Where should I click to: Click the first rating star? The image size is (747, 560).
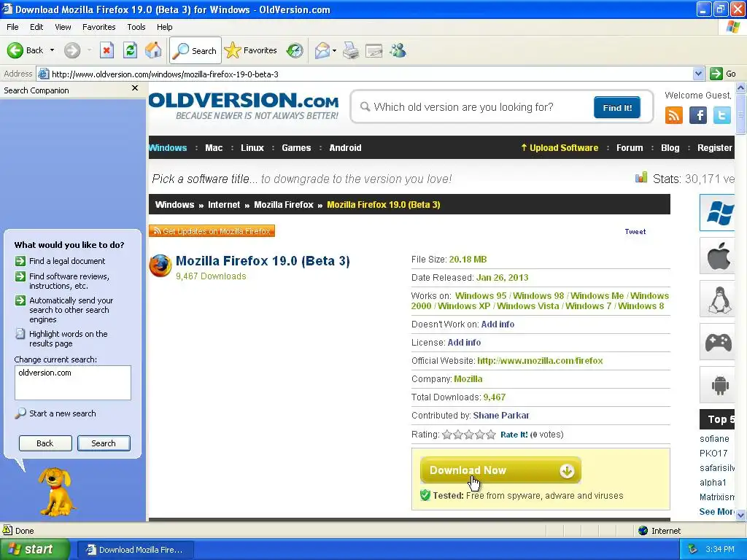[x=447, y=435]
